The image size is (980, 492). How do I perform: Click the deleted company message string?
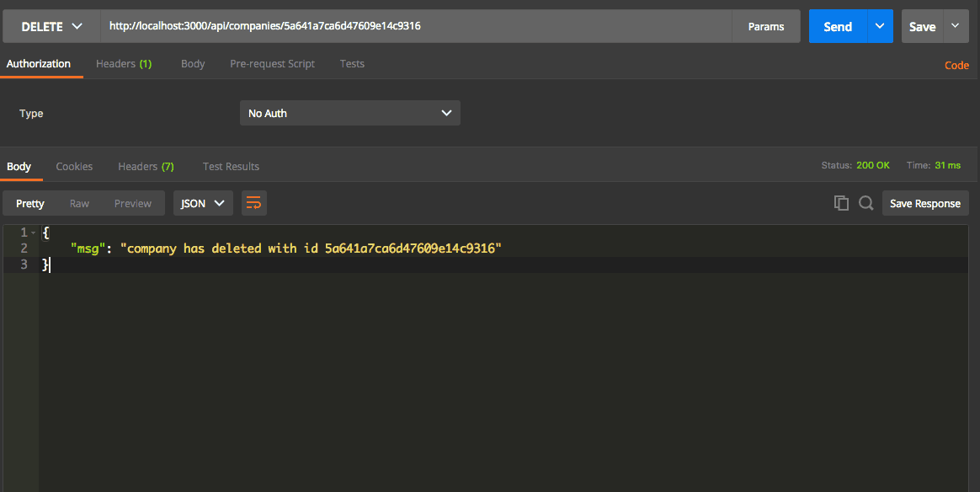click(311, 249)
